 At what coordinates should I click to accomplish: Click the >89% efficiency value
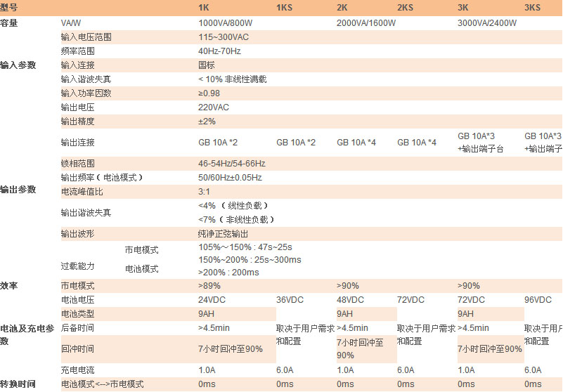[209, 286]
